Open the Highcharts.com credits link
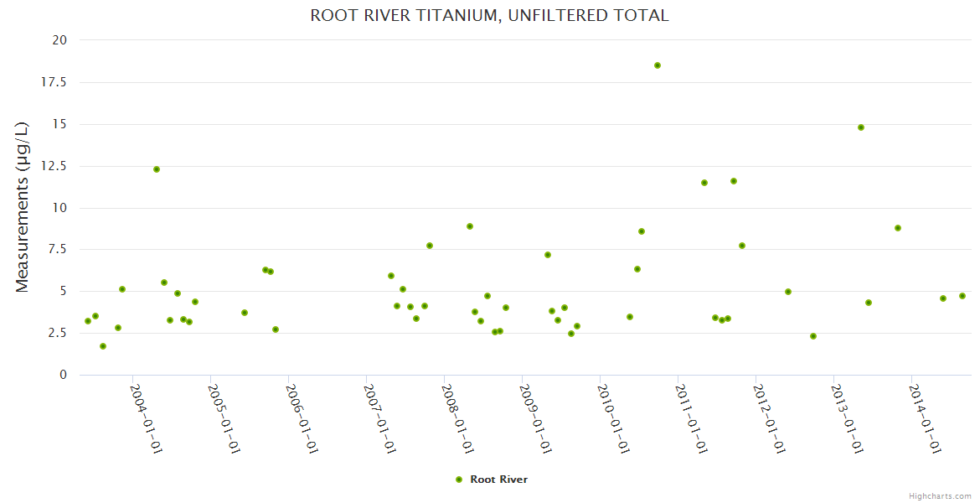 [x=940, y=495]
